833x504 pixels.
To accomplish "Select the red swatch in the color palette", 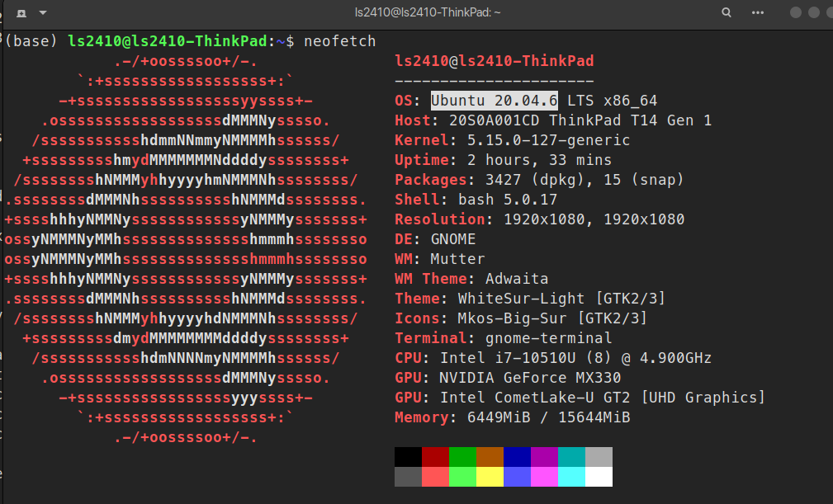I will (x=435, y=455).
